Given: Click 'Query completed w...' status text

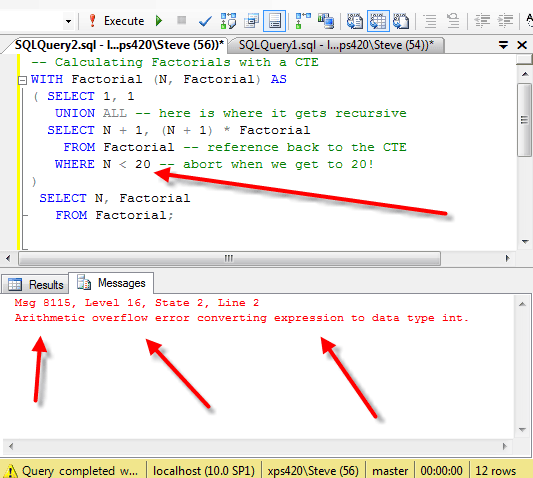Looking at the screenshot, I should 80,471.
